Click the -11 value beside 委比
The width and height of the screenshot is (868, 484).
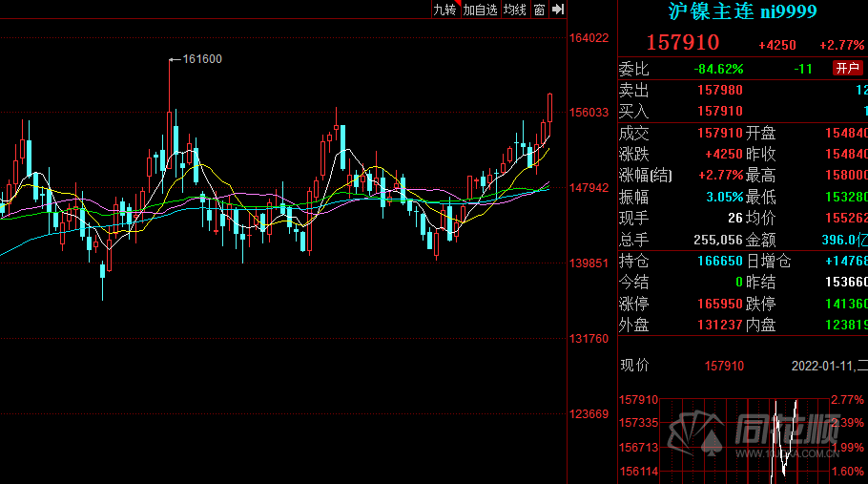click(x=803, y=69)
